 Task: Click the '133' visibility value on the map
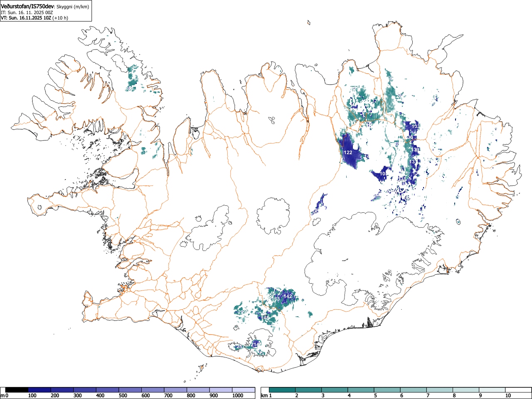(x=415, y=126)
